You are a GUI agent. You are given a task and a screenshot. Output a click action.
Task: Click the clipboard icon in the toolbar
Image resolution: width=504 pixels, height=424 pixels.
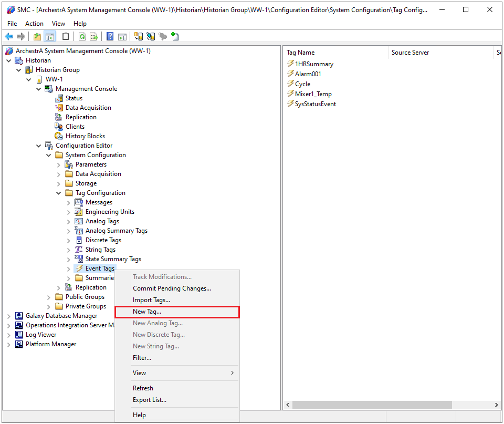pyautogui.click(x=66, y=37)
